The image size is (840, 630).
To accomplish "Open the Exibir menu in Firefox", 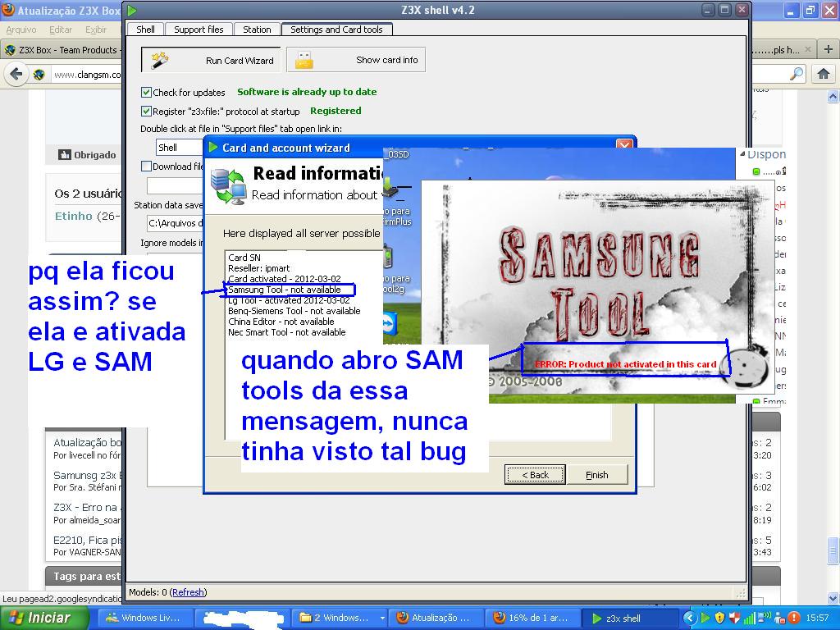I will point(96,30).
